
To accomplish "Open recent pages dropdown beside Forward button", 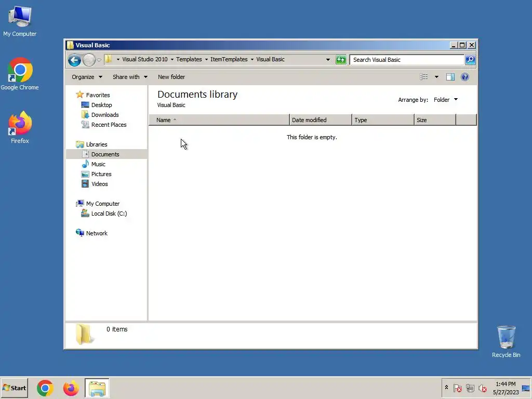I will (x=99, y=60).
